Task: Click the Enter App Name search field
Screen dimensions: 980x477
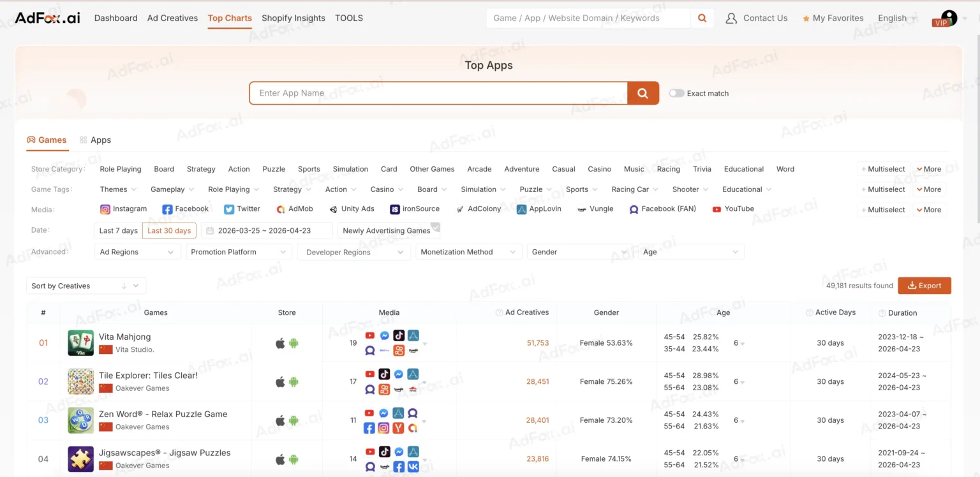Action: (438, 93)
